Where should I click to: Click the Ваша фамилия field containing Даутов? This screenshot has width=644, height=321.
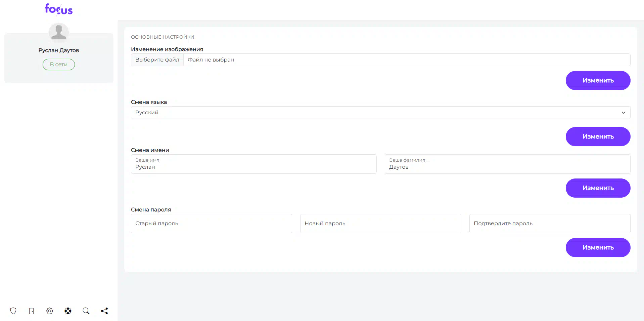click(x=507, y=164)
